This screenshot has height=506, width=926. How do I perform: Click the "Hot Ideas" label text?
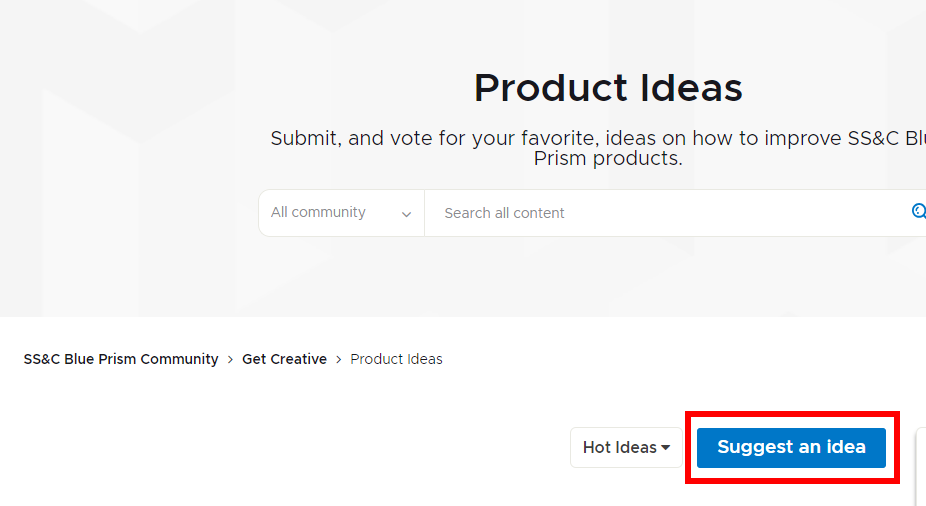point(619,448)
